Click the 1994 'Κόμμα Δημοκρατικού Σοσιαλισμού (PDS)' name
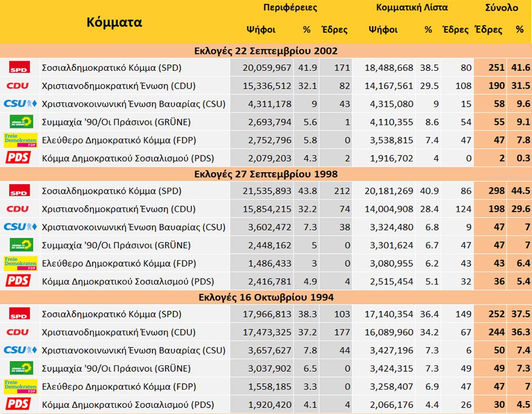This screenshot has width=532, height=414. click(128, 404)
